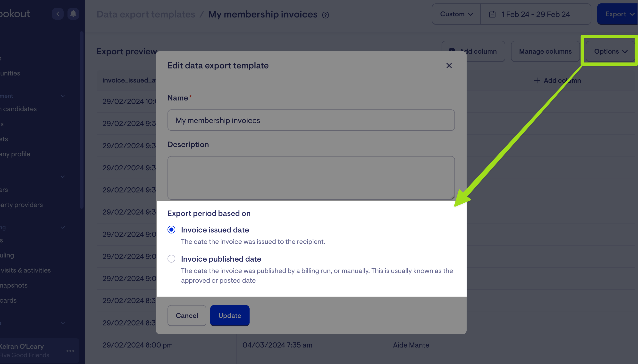The image size is (638, 364).
Task: Click the help icon beside the page title
Action: click(x=325, y=15)
